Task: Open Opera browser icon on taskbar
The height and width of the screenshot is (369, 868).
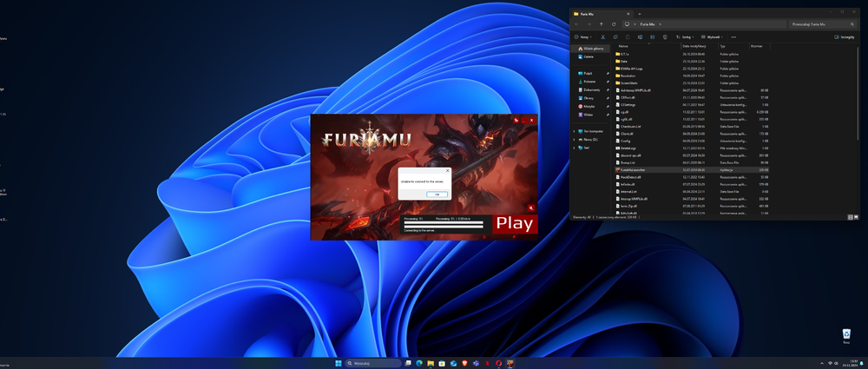Action: pyautogui.click(x=499, y=364)
